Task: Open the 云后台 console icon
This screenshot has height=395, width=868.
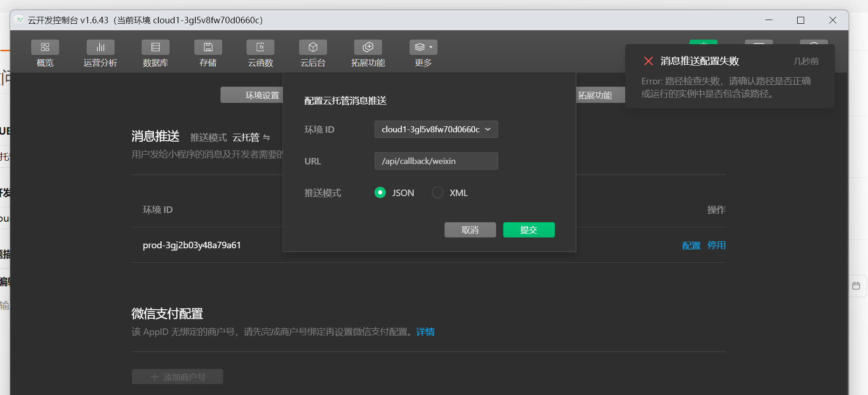Action: 313,48
